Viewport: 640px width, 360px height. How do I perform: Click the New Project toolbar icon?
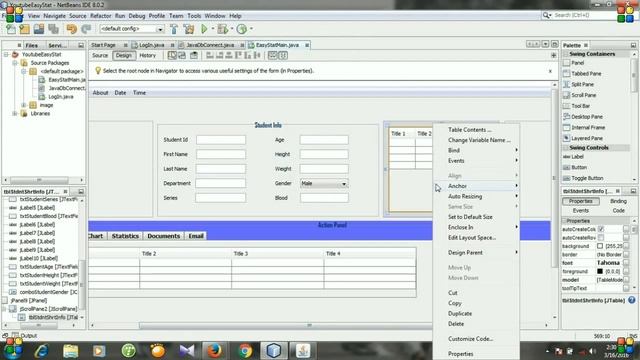[24, 29]
